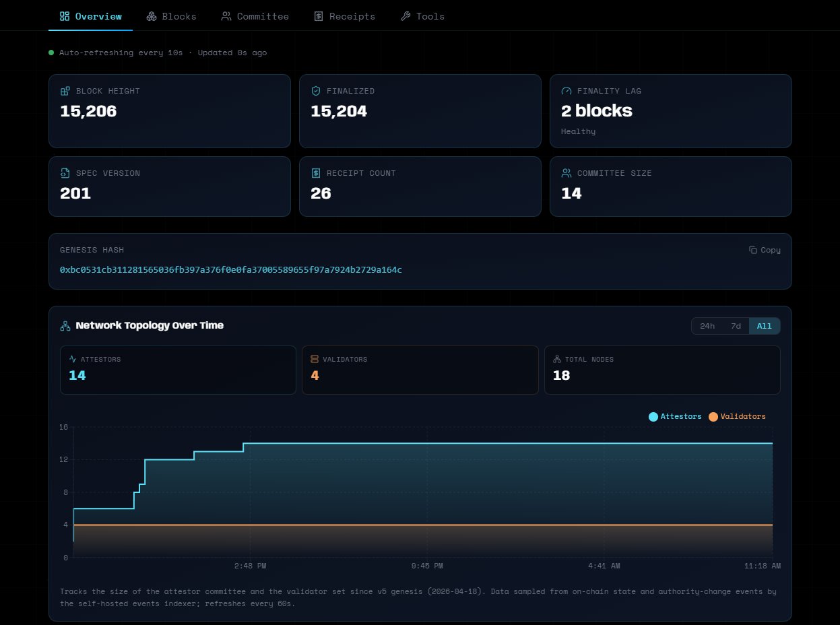Copy the genesis hash

pos(765,250)
